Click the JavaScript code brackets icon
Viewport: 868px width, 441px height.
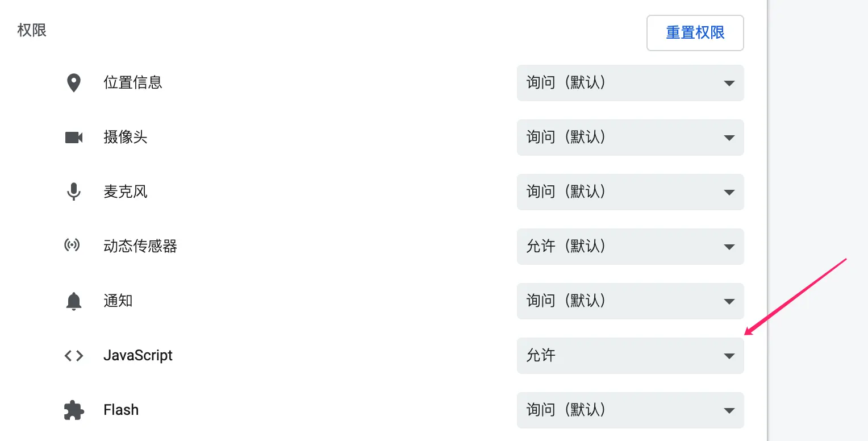(74, 356)
